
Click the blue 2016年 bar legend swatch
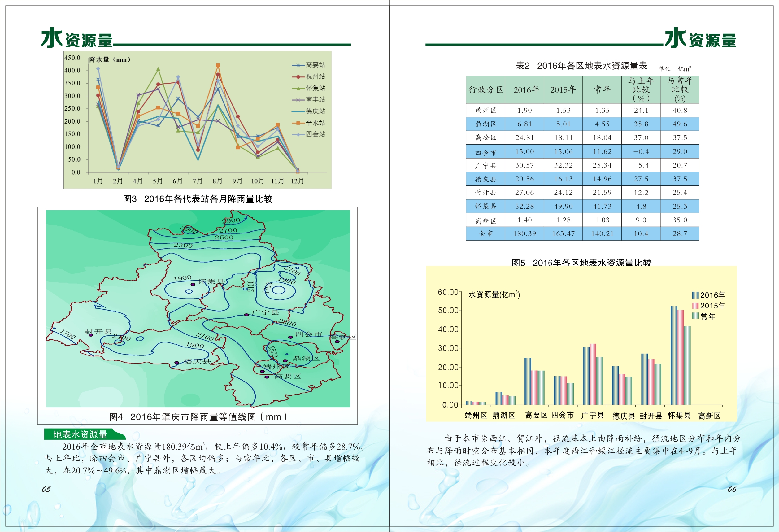(695, 295)
